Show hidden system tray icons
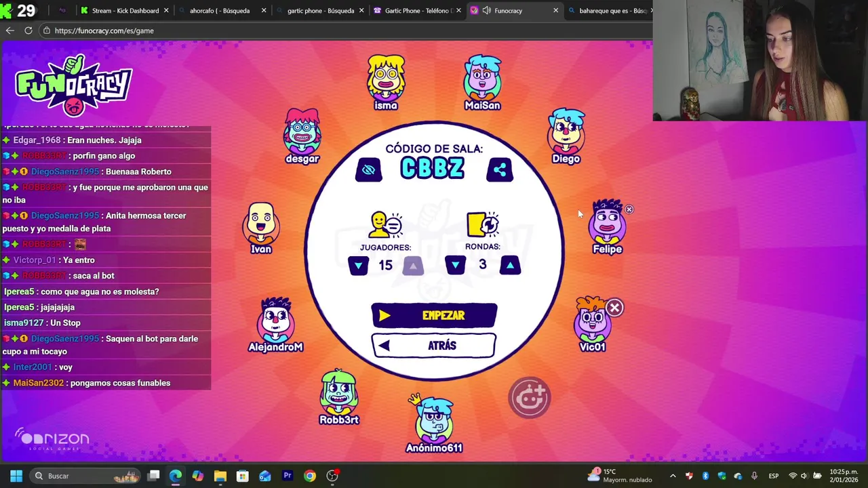868x488 pixels. [x=673, y=476]
